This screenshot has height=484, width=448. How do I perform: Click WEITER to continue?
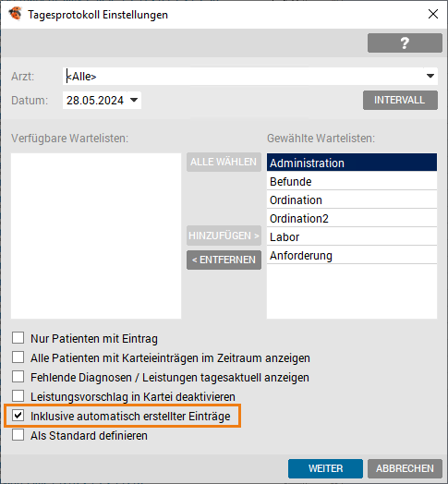(325, 468)
